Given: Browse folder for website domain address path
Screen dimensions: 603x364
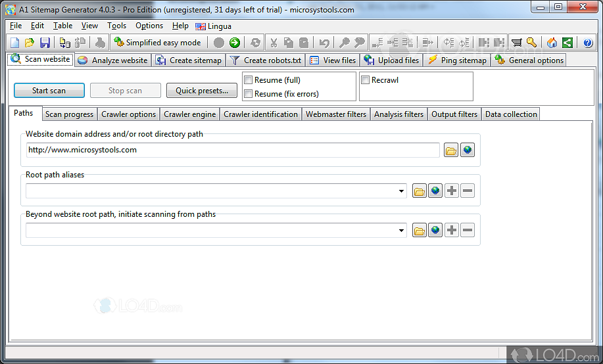Looking at the screenshot, I should [x=451, y=150].
